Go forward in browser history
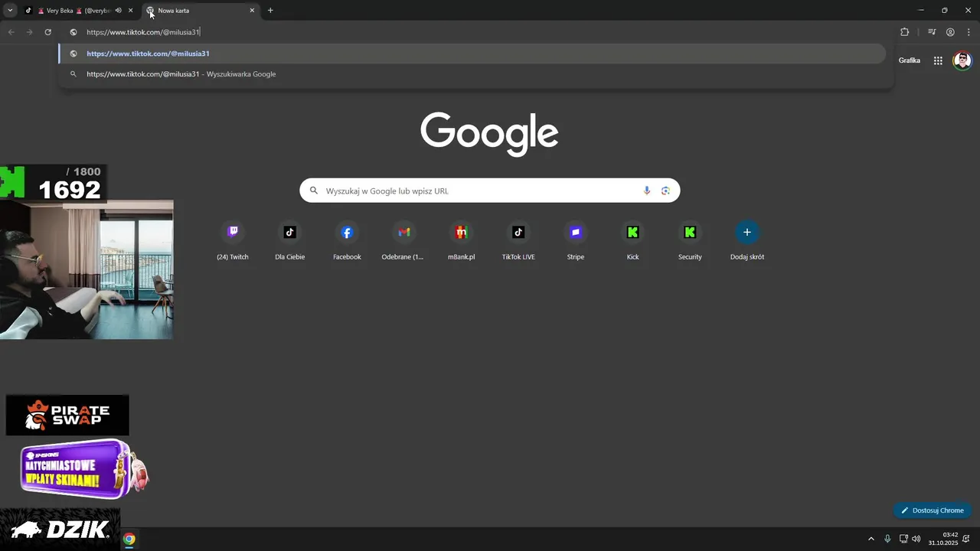980x551 pixels. (29, 32)
